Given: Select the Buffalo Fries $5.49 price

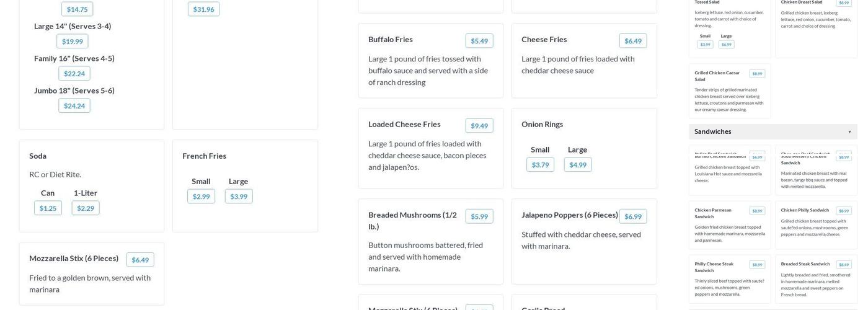Looking at the screenshot, I should pyautogui.click(x=479, y=41).
